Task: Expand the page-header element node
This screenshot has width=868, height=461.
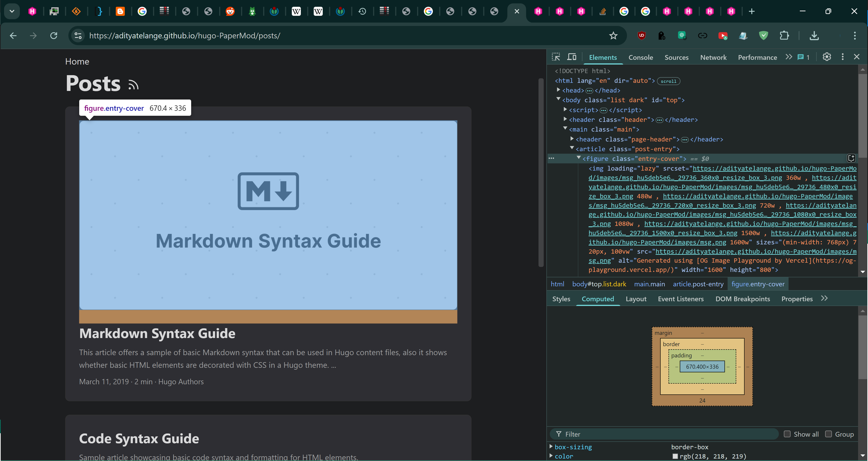Action: (572, 139)
